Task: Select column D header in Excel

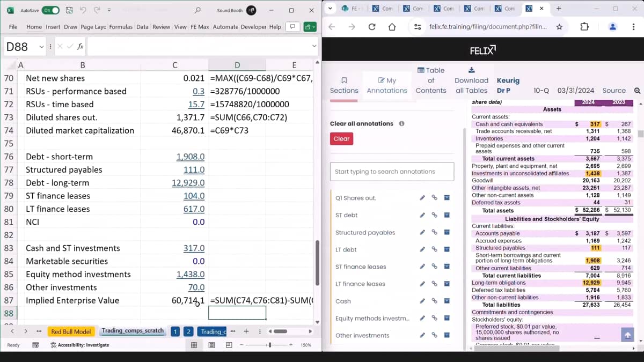Action: (x=237, y=65)
